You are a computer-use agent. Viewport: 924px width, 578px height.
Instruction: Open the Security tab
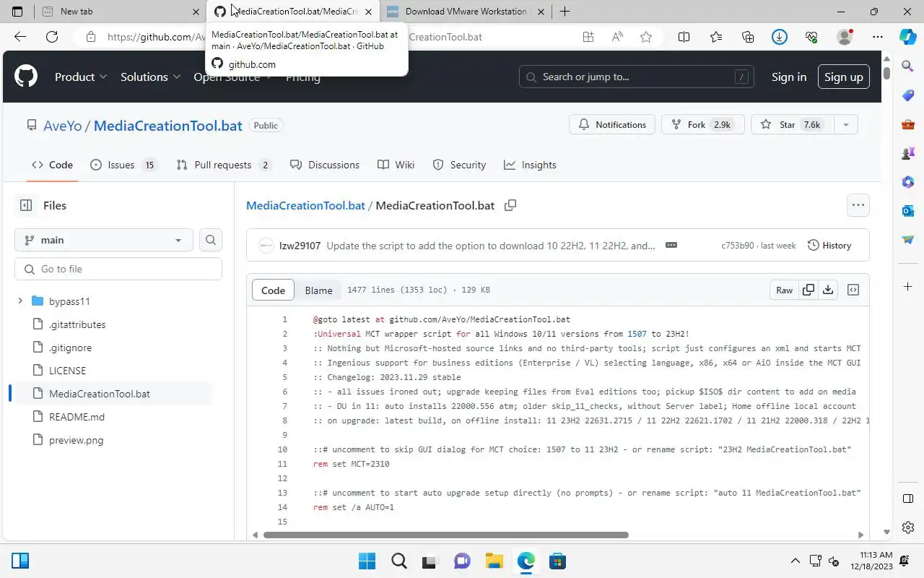[x=459, y=165]
